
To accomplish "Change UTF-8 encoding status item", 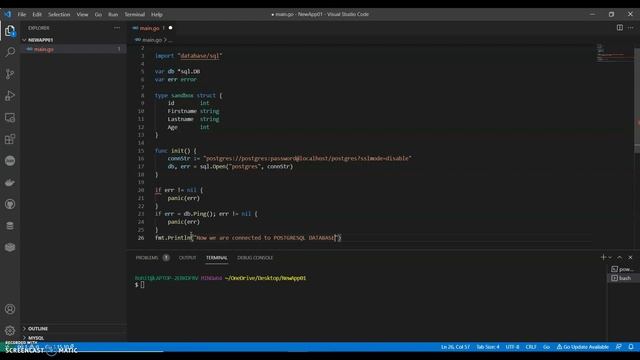I will point(512,347).
